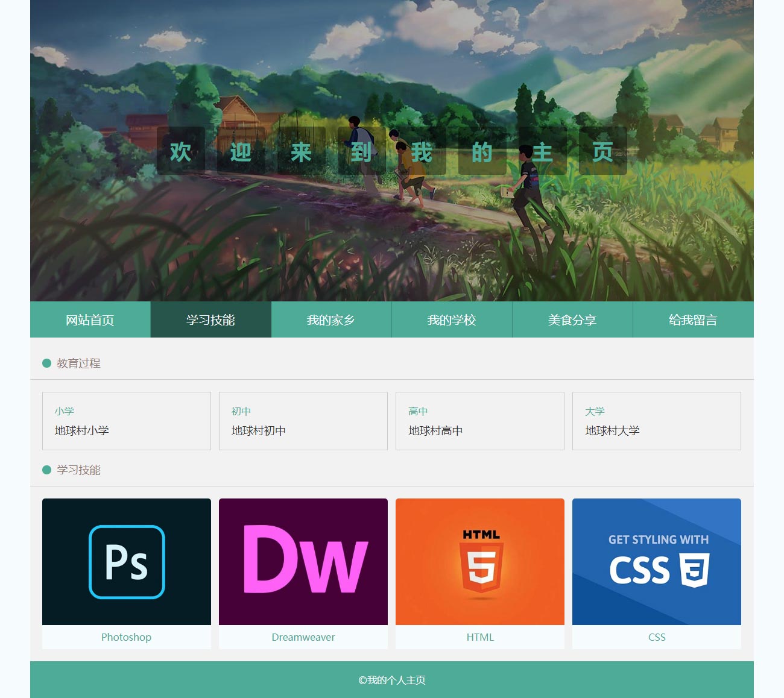Click the green bullet beside 教育过程
This screenshot has height=698, width=784.
click(46, 363)
